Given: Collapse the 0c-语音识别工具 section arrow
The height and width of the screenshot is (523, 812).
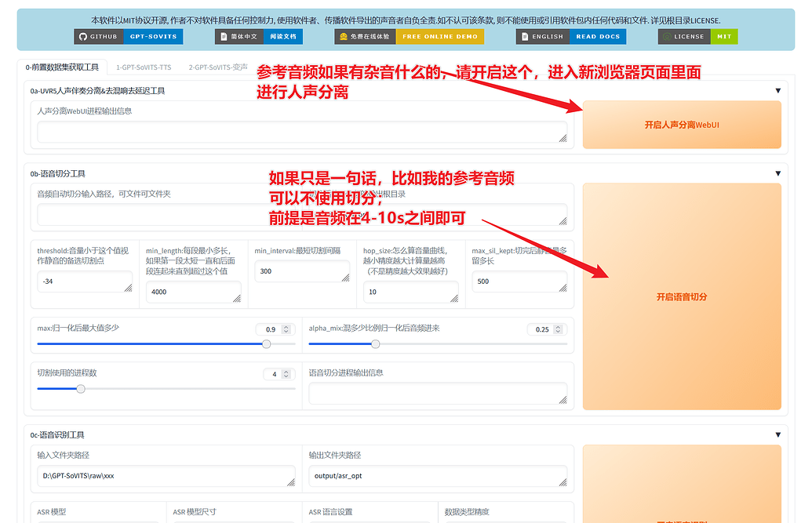Looking at the screenshot, I should pyautogui.click(x=777, y=435).
